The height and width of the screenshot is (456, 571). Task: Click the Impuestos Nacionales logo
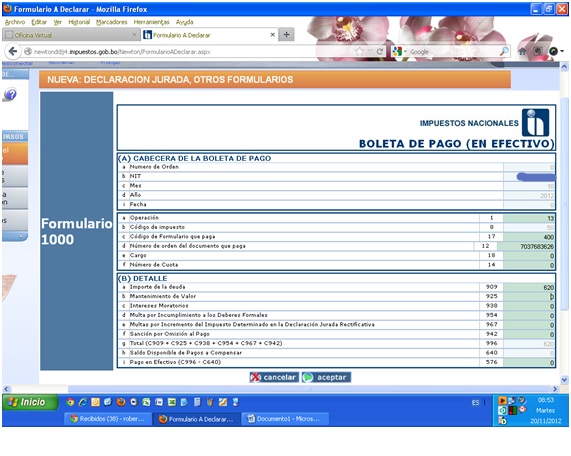[x=535, y=123]
